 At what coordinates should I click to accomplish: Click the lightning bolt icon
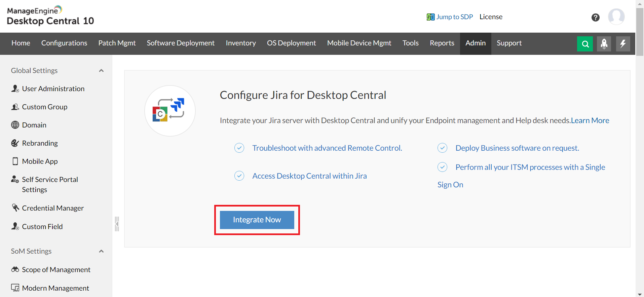tap(623, 44)
